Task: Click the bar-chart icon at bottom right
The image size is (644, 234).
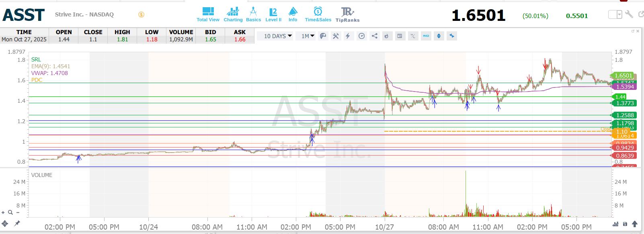Action: click(615, 224)
